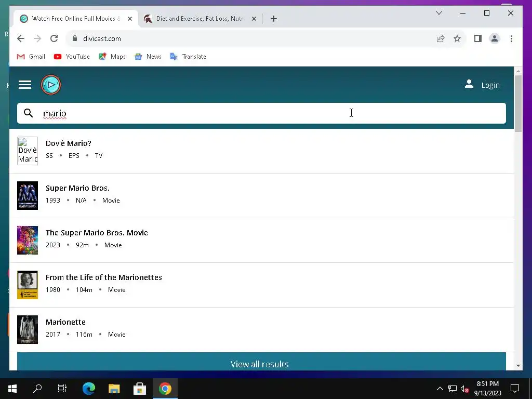Click the Divicast play logo
This screenshot has height=399, width=532.
click(x=51, y=85)
